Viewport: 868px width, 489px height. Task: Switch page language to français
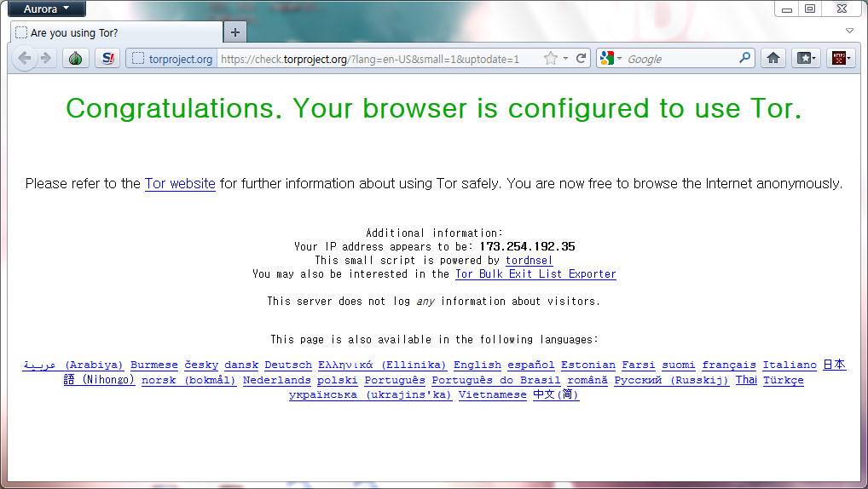click(729, 365)
